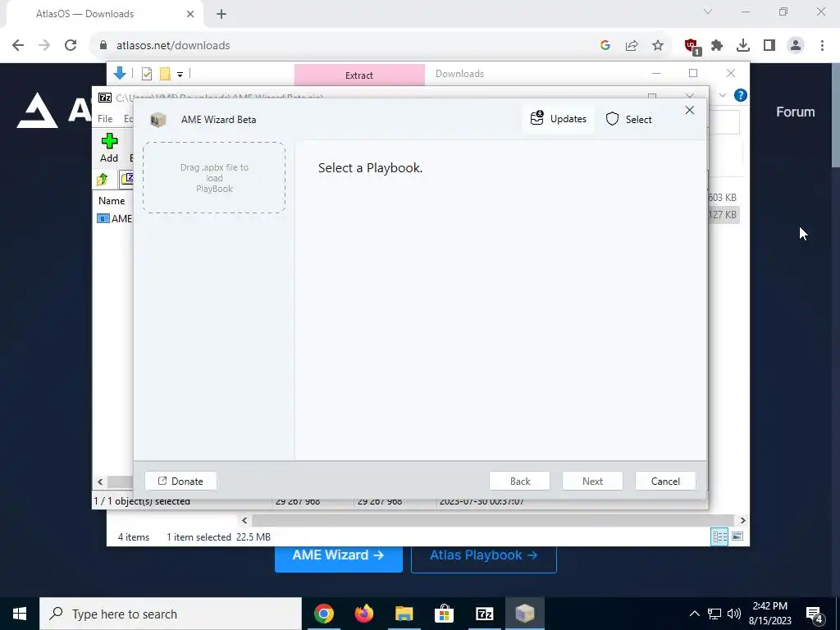Image resolution: width=840 pixels, height=630 pixels.
Task: Toggle the Chrome side panel icon
Action: 769,46
